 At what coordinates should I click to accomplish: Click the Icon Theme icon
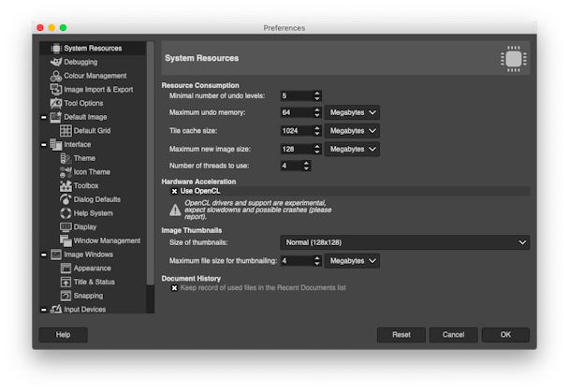(66, 172)
